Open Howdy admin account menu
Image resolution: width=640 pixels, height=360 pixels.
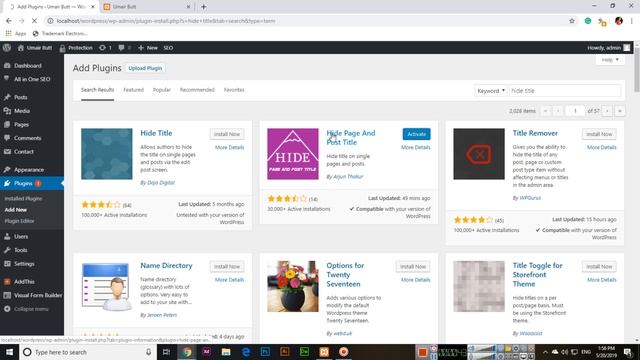pos(609,48)
